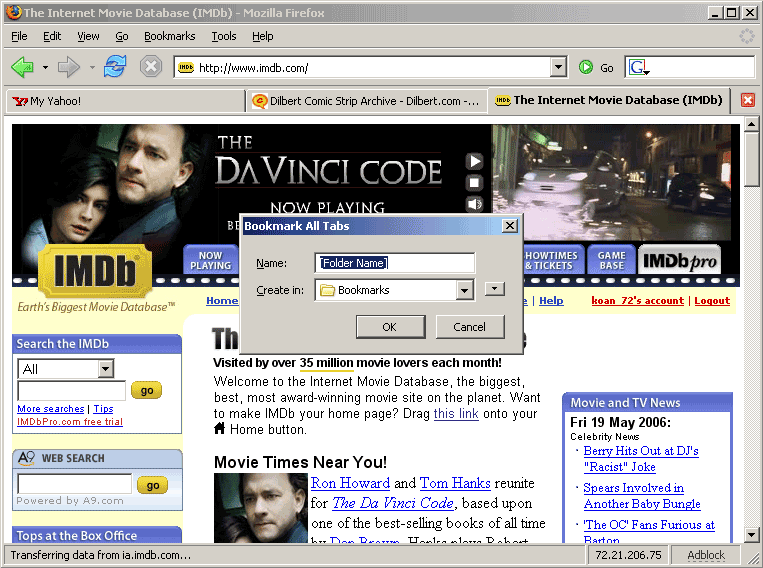The width and height of the screenshot is (763, 568).
Task: Click the green Go button icon
Action: (586, 67)
